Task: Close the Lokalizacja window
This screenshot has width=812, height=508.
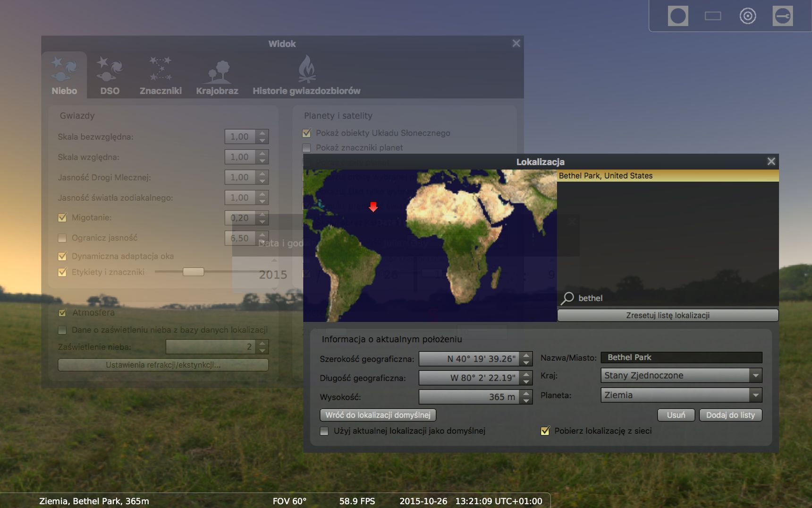Action: pos(771,162)
